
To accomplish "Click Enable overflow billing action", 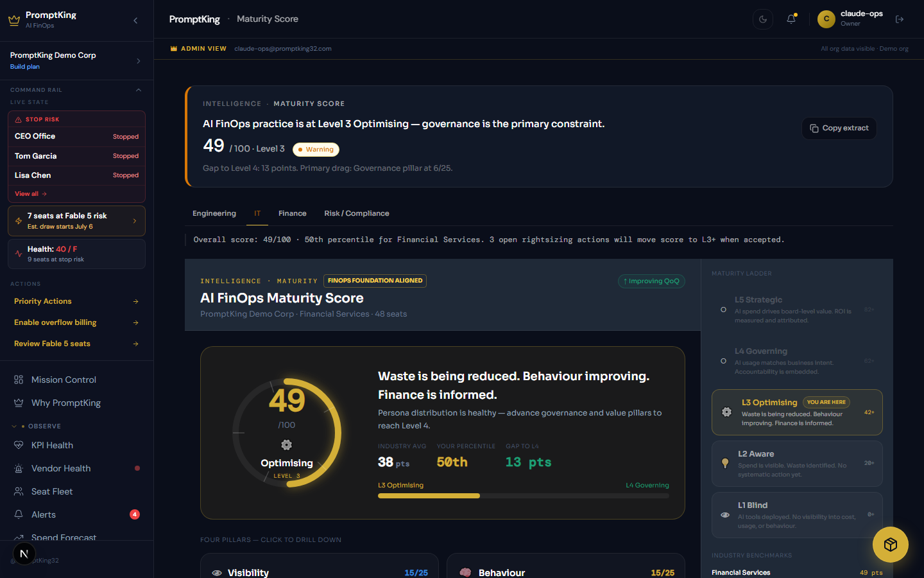I will tap(76, 322).
